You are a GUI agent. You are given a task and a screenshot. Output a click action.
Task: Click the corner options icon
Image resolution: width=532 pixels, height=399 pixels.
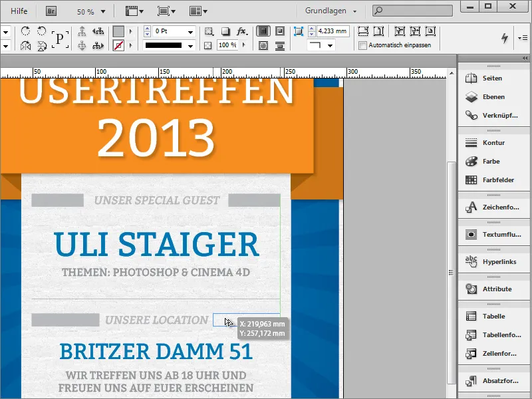[298, 31]
